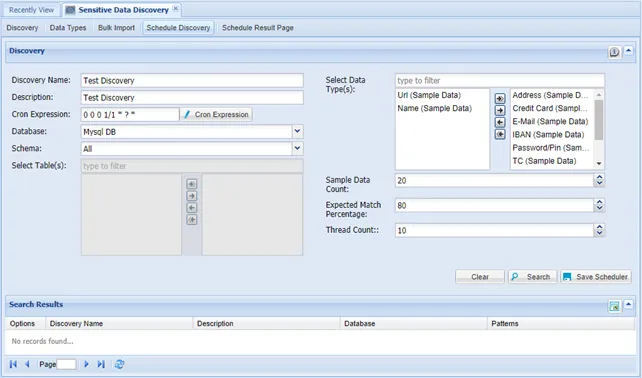Decrease Thread Count with down arrow
This screenshot has width=642, height=378.
click(599, 233)
